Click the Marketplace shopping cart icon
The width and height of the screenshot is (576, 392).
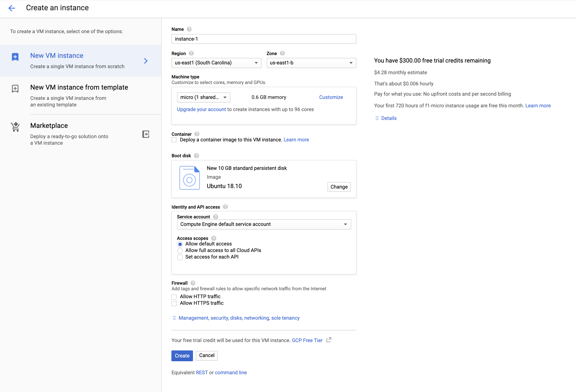pos(15,127)
